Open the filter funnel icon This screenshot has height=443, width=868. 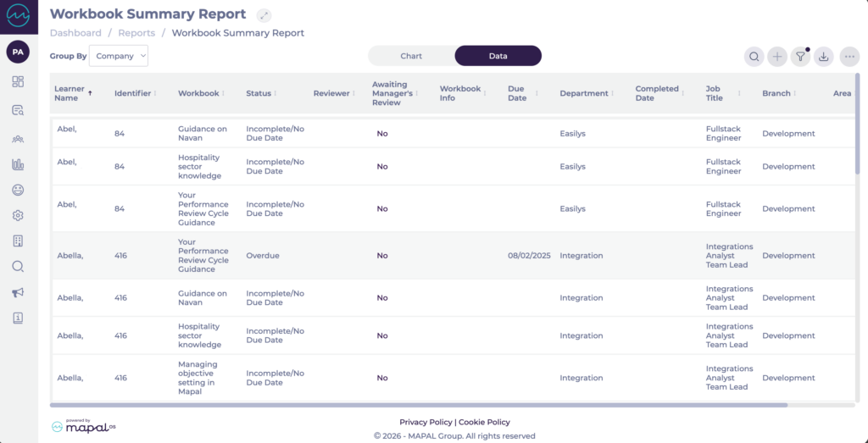800,57
